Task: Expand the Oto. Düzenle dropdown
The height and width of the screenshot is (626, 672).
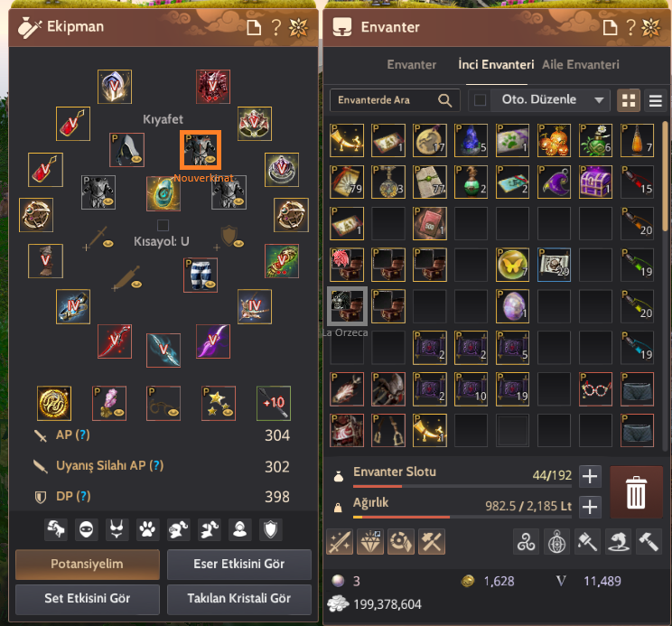Action: pyautogui.click(x=599, y=100)
